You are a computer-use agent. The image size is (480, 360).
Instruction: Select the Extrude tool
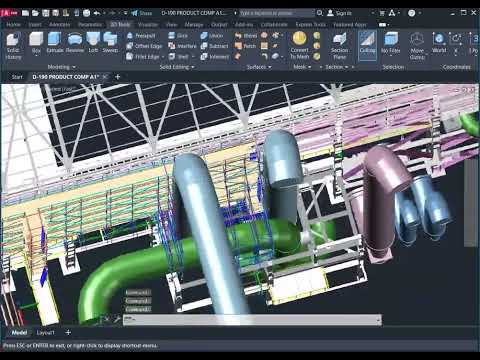click(x=55, y=42)
